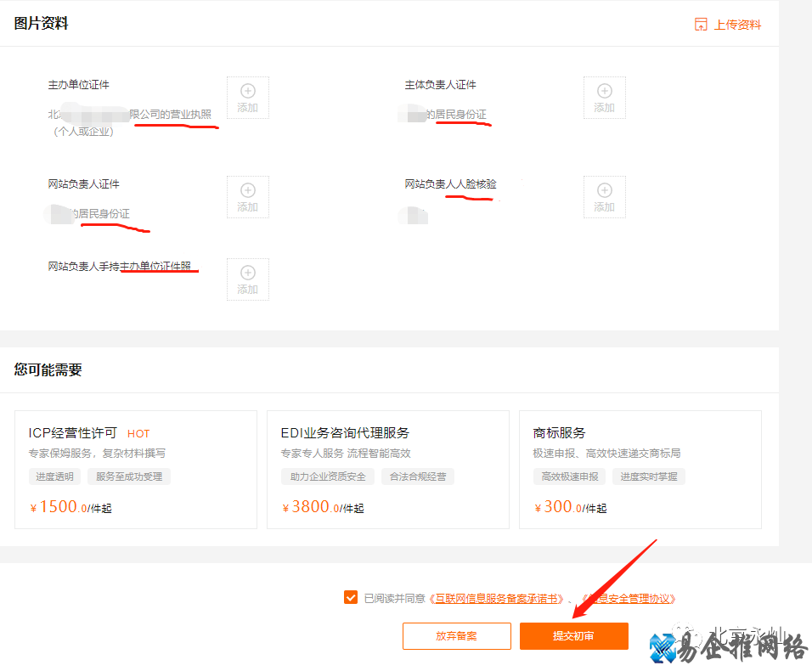Viewport: 812px width, 671px height.
Task: Select the EDI业务咨询代理服务 service card
Action: 387,471
